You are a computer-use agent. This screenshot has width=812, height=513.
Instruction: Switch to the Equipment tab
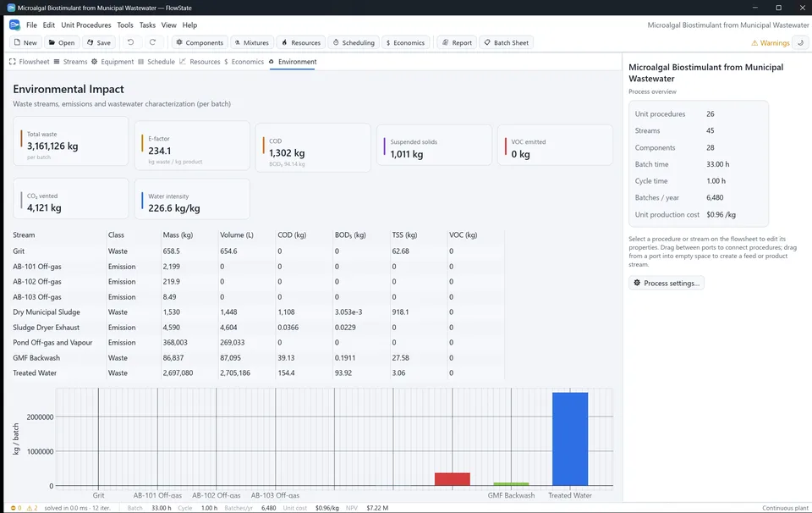tap(112, 62)
